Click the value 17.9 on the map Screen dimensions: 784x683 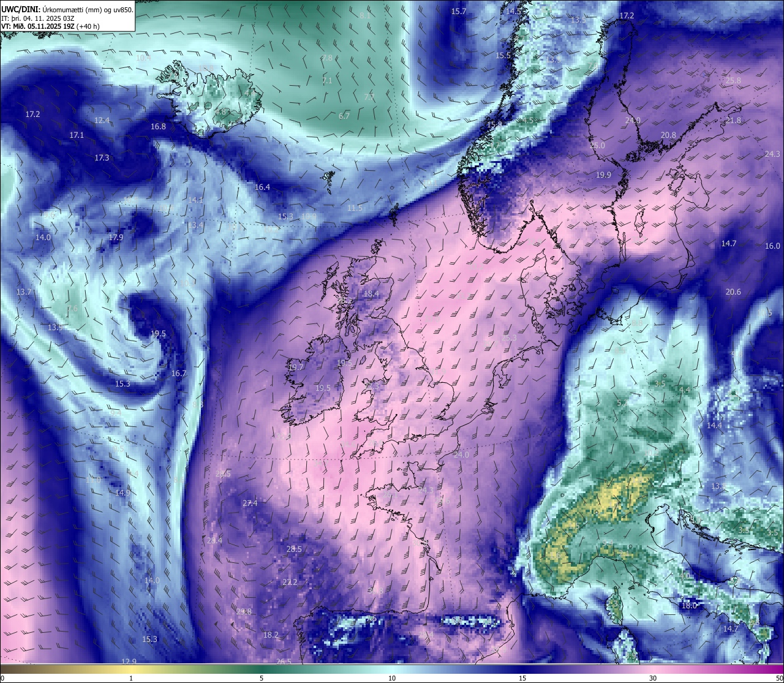click(x=116, y=237)
